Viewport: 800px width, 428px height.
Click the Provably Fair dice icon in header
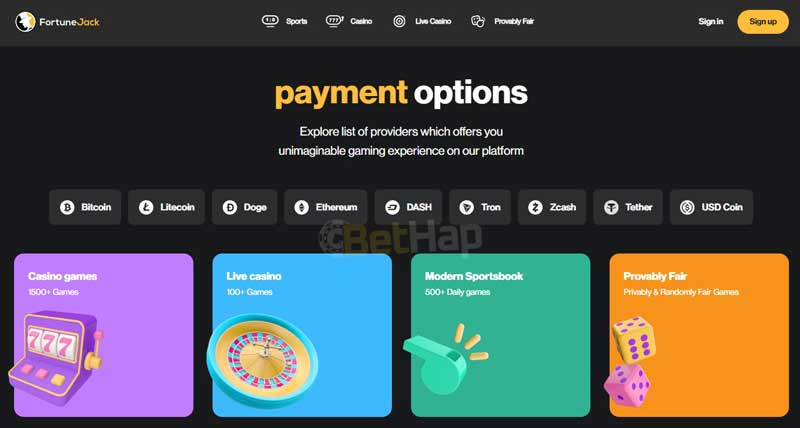click(x=478, y=21)
